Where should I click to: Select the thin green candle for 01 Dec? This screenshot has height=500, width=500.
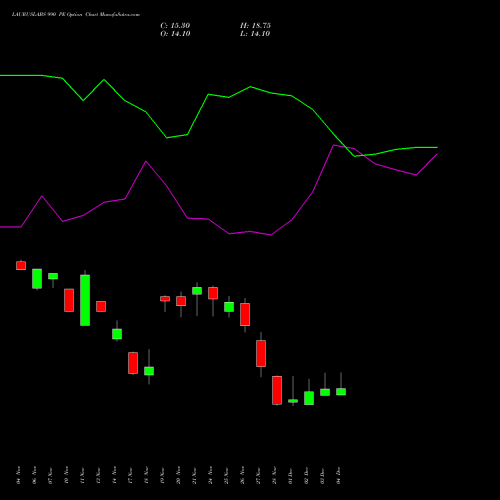click(293, 401)
